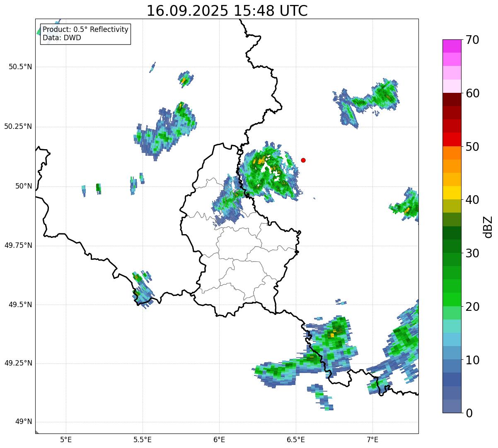Click the 5.5°E longitude label
The height and width of the screenshot is (448, 498).
[143, 440]
